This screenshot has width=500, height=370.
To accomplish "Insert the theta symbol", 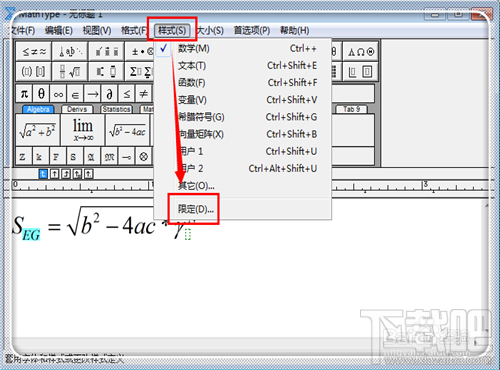I will (x=41, y=94).
